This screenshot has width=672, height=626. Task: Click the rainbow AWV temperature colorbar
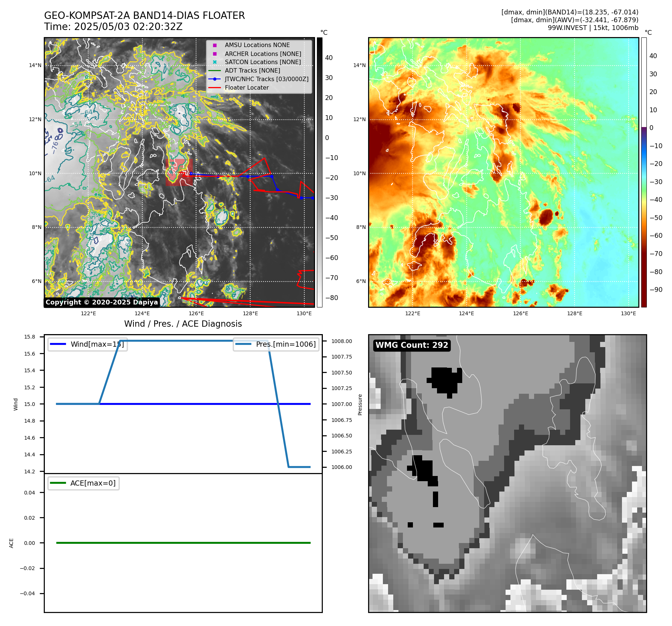coord(644,172)
